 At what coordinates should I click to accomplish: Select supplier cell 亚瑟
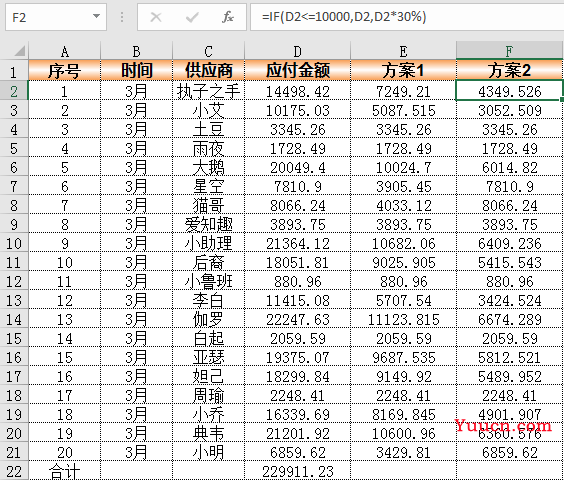click(209, 357)
